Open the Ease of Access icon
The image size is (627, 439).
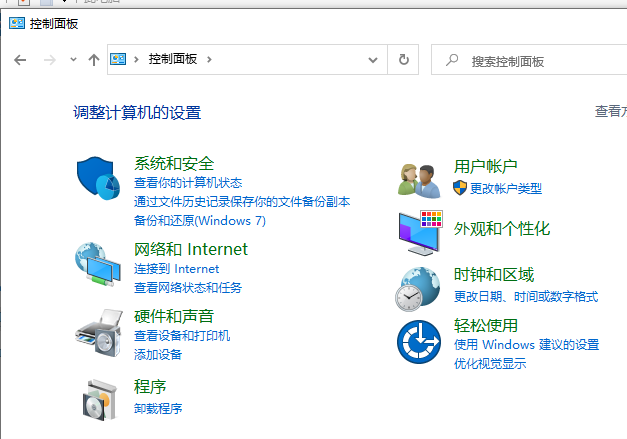click(419, 342)
